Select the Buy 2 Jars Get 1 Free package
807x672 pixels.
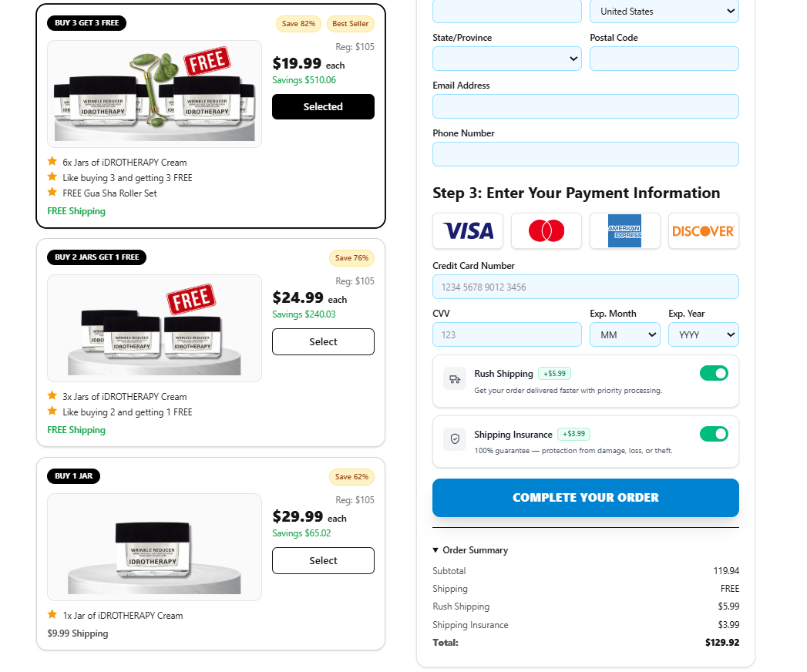click(323, 341)
